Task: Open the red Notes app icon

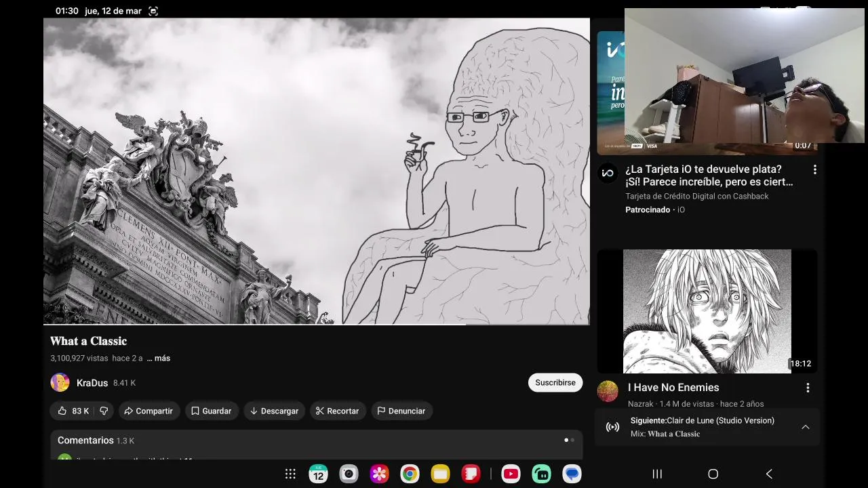Action: click(471, 474)
